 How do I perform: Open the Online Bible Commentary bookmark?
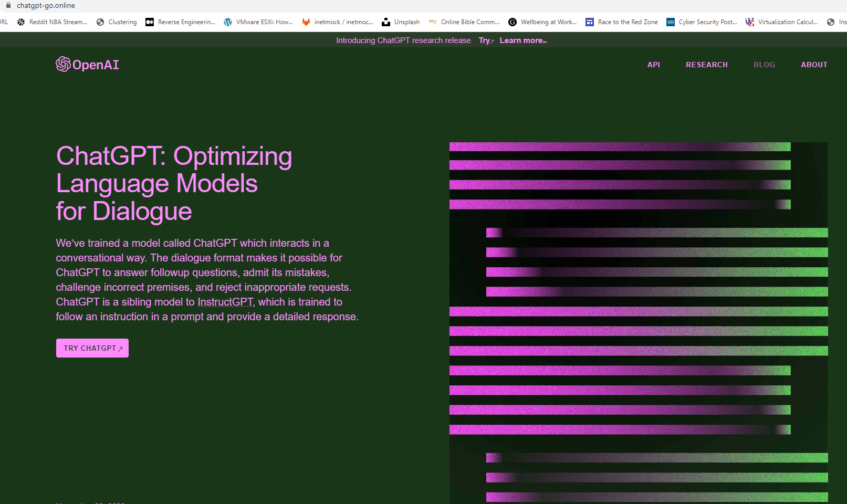click(x=464, y=22)
